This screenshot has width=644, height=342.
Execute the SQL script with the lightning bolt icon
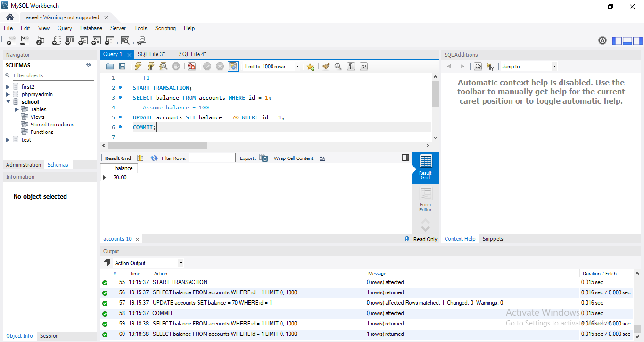click(x=138, y=67)
